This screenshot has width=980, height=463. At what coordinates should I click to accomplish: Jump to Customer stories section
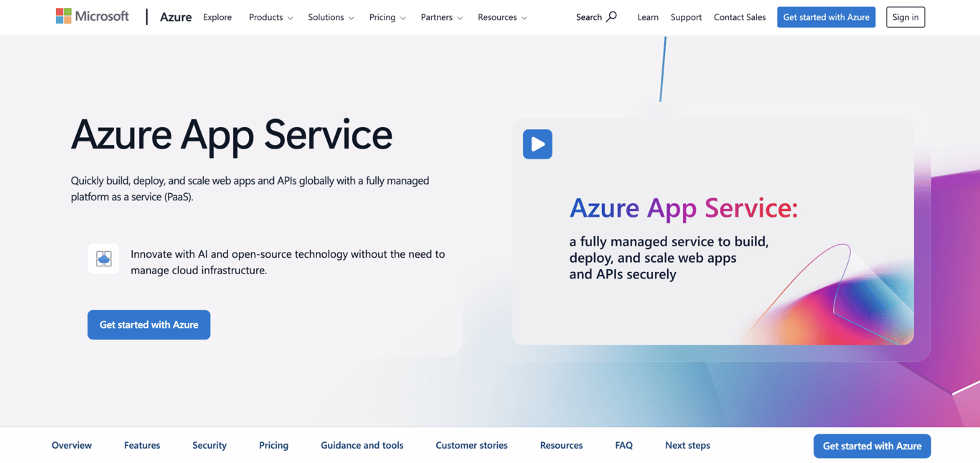(x=471, y=445)
